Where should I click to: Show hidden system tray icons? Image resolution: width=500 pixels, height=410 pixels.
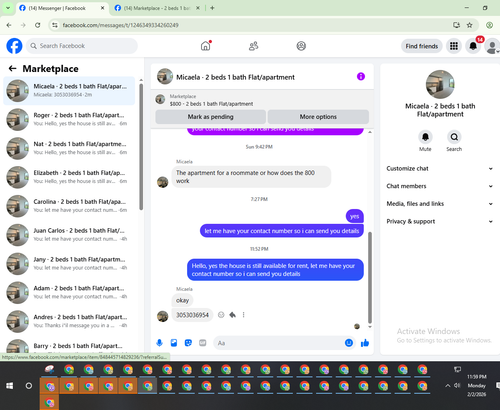point(447,386)
